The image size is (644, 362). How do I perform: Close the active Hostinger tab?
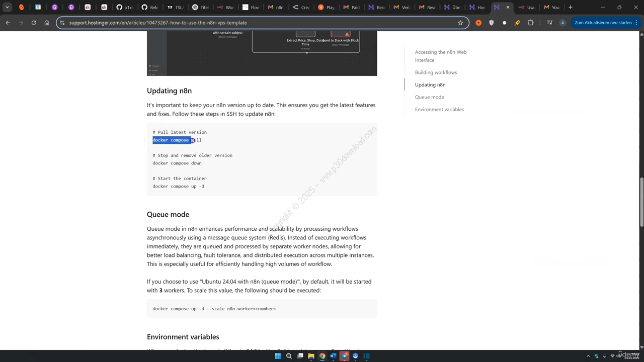(x=508, y=7)
